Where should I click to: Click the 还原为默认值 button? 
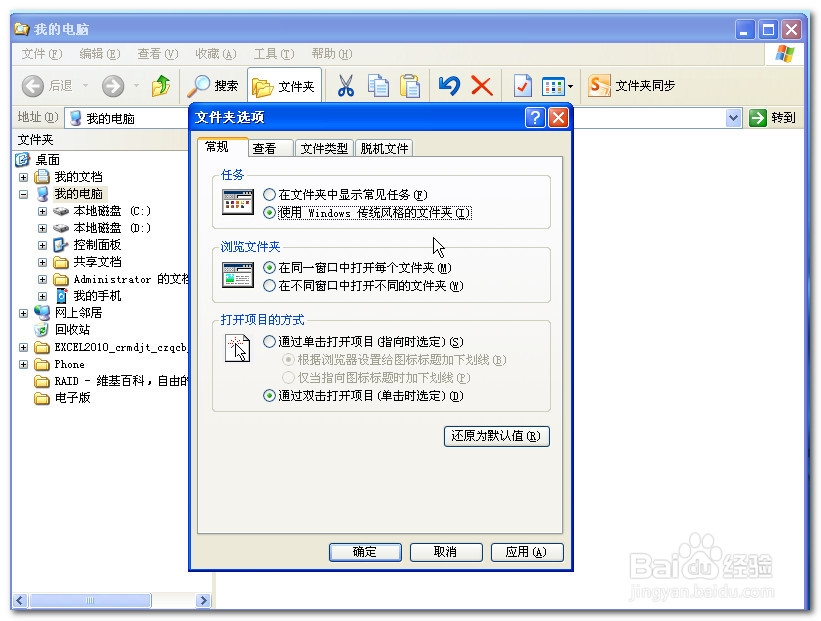coord(496,436)
